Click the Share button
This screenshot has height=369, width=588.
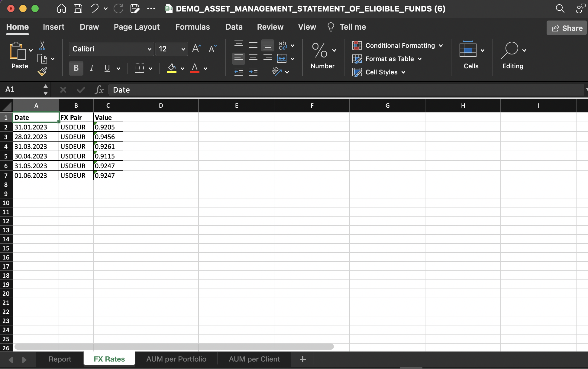click(567, 28)
